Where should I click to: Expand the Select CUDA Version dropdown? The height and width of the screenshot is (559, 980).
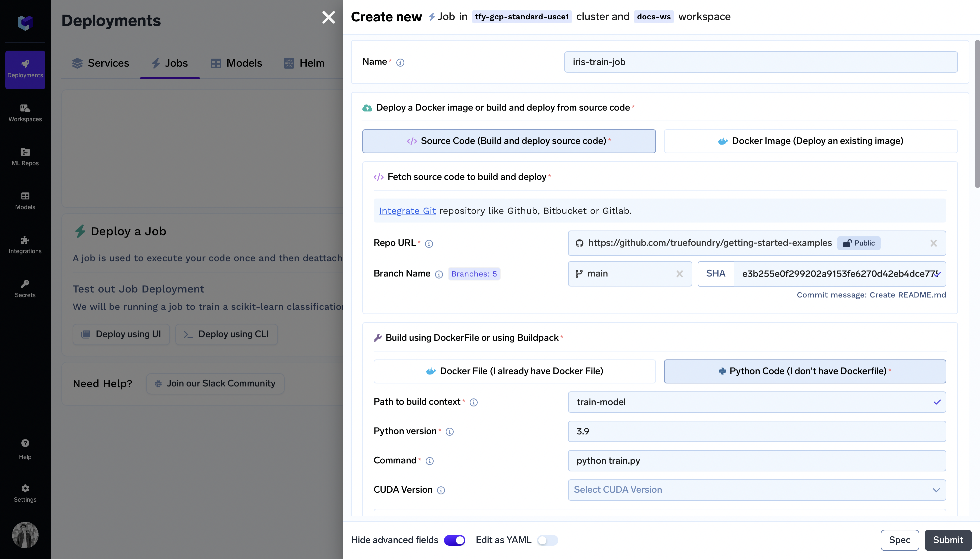(x=757, y=490)
